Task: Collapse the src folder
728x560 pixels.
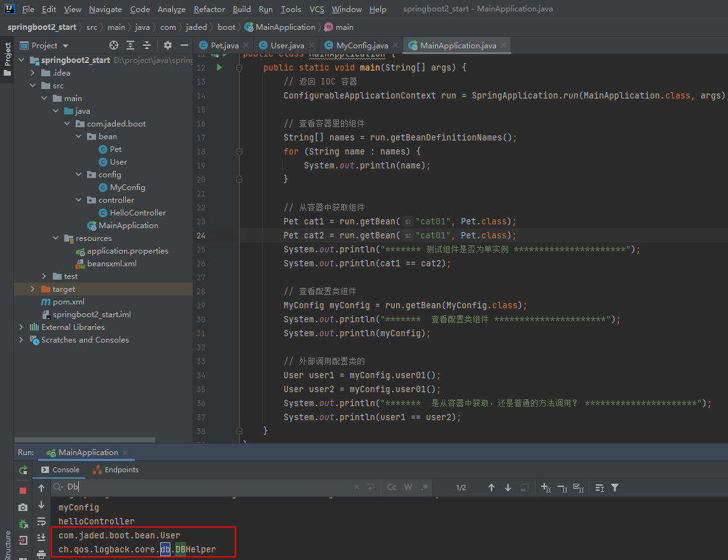Action: click(32, 85)
